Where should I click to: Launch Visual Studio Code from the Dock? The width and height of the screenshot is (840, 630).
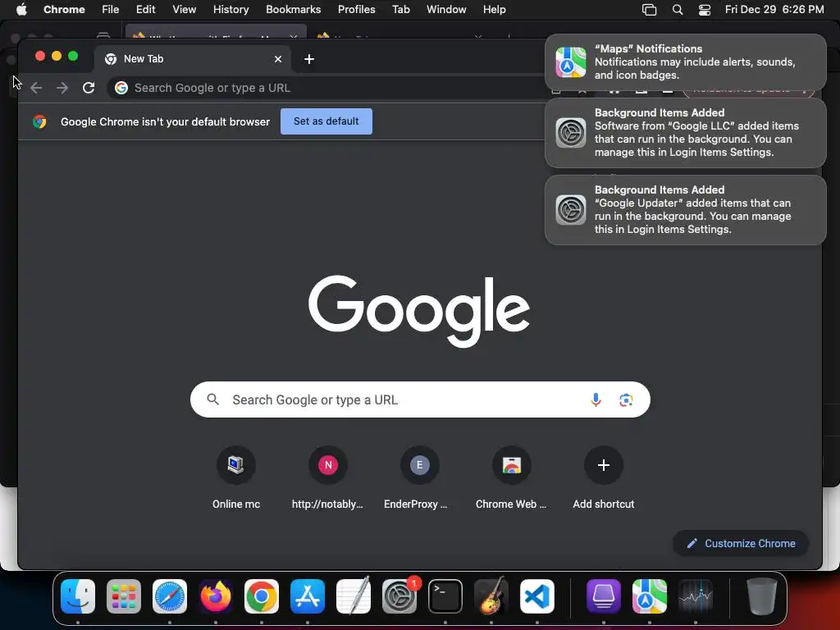pyautogui.click(x=536, y=596)
